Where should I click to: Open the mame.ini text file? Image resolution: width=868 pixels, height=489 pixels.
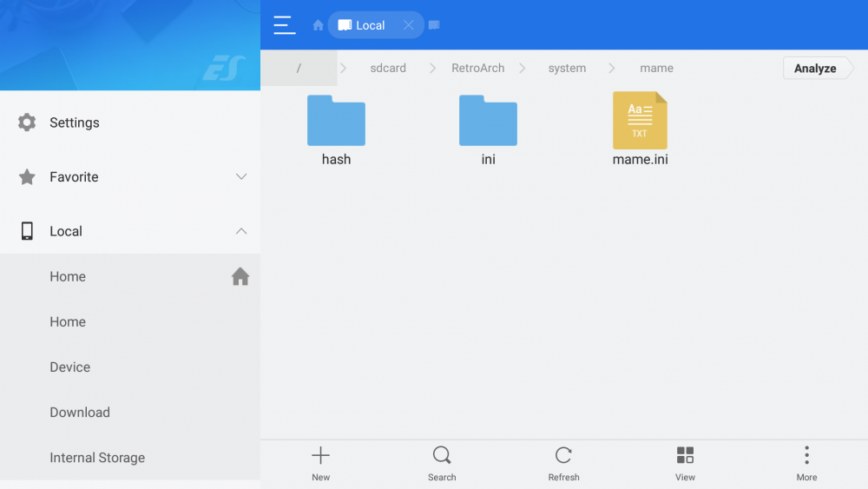pos(640,129)
